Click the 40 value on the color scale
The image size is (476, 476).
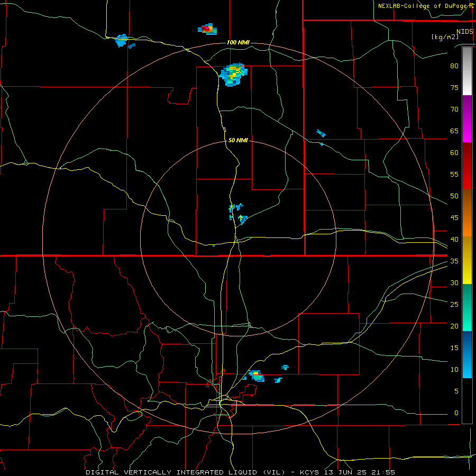point(454,239)
